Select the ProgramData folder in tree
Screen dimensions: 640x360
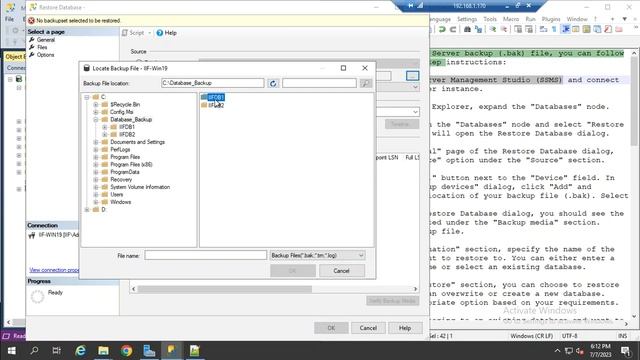(124, 172)
